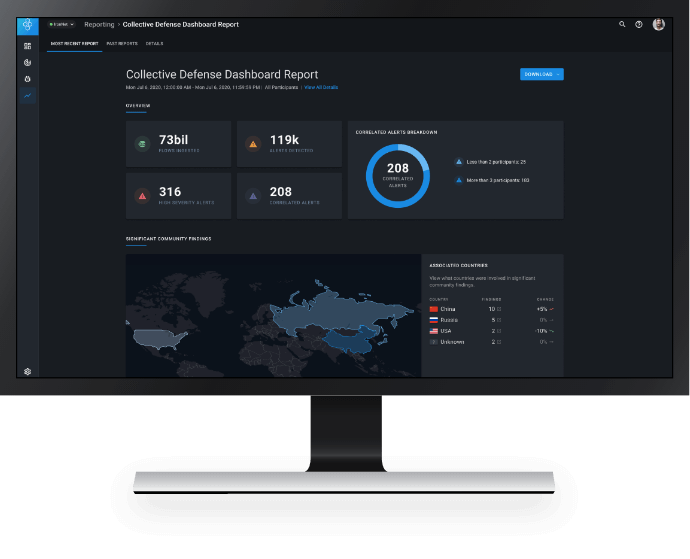Click the red high severity alert icon
Viewport: 690px width, 559px height.
tap(142, 196)
